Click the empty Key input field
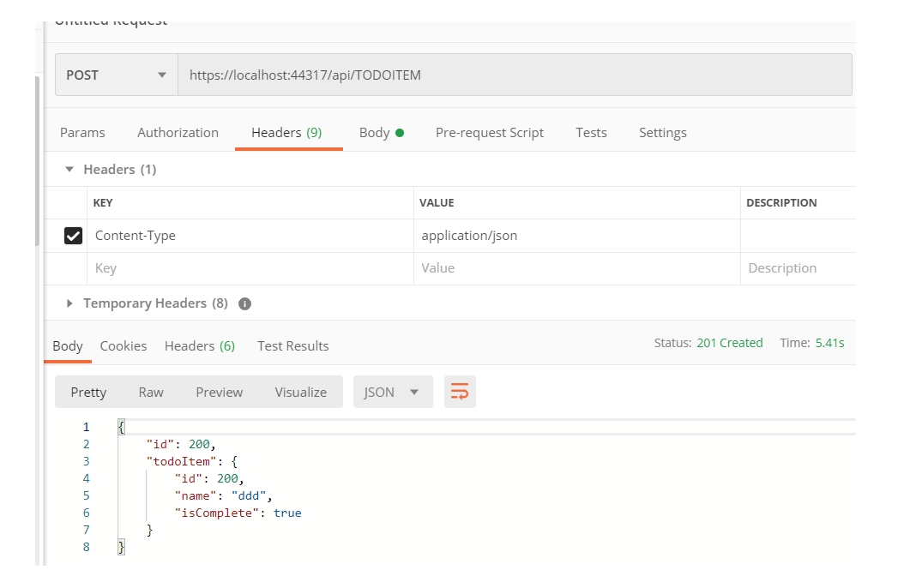The height and width of the screenshot is (588, 922). click(250, 268)
